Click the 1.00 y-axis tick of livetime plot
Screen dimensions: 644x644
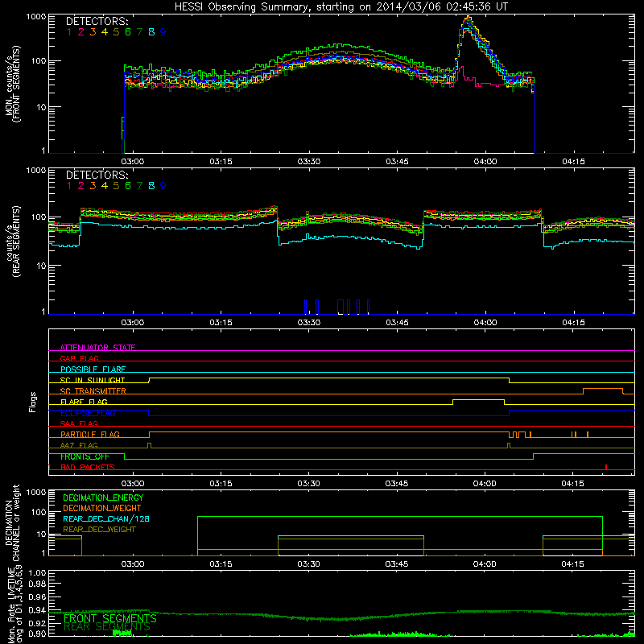click(37, 572)
